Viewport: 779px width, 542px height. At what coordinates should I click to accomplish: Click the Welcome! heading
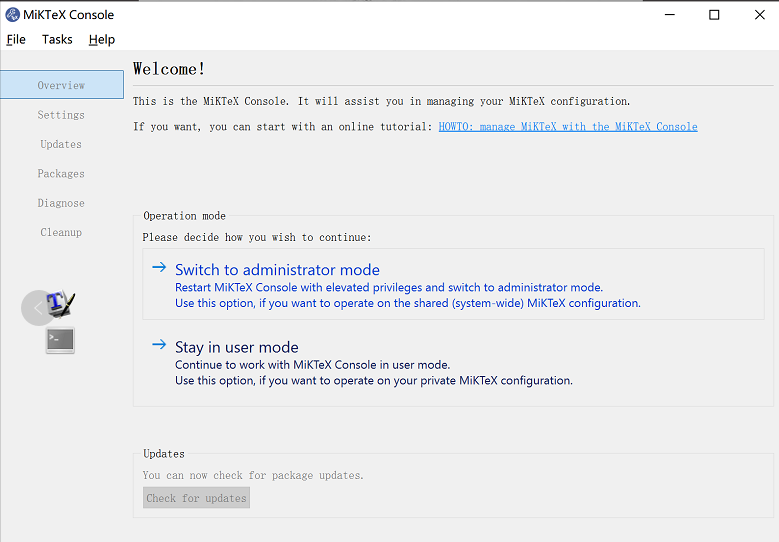click(x=169, y=69)
